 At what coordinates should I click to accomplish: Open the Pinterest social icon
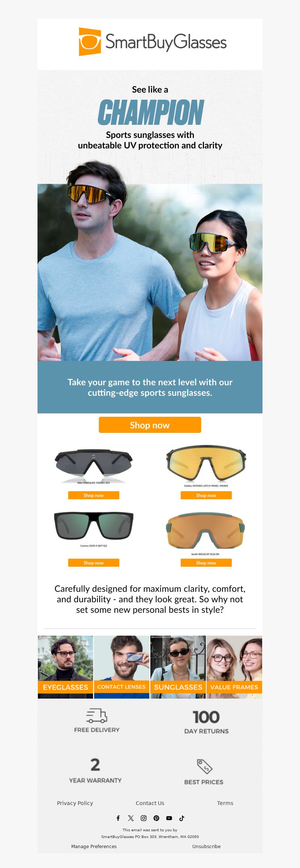point(156,818)
